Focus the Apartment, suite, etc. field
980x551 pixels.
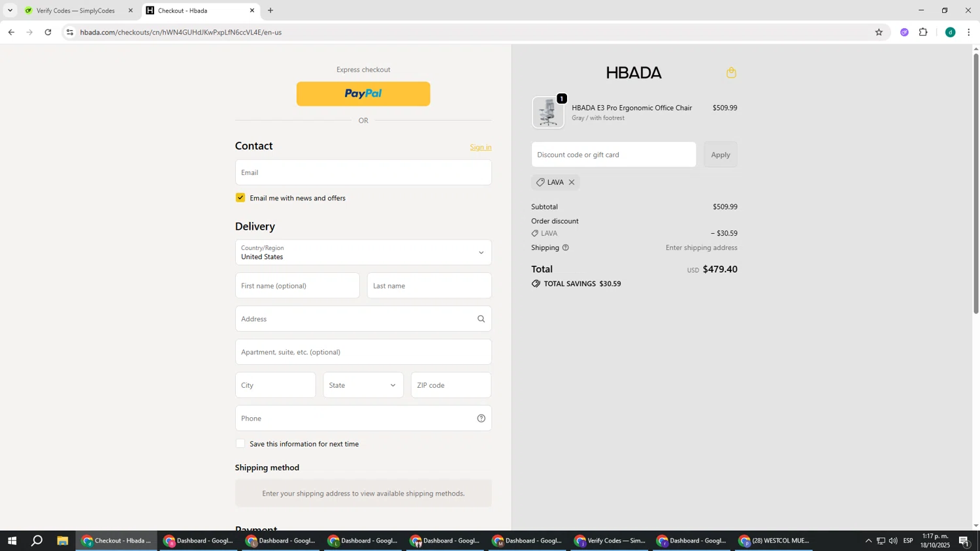coord(363,352)
